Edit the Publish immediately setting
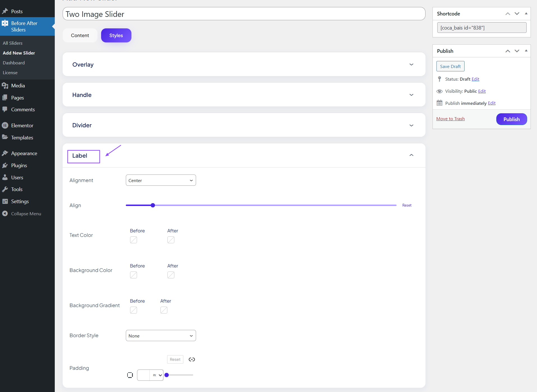Screen dimensions: 537x392 coord(492,103)
